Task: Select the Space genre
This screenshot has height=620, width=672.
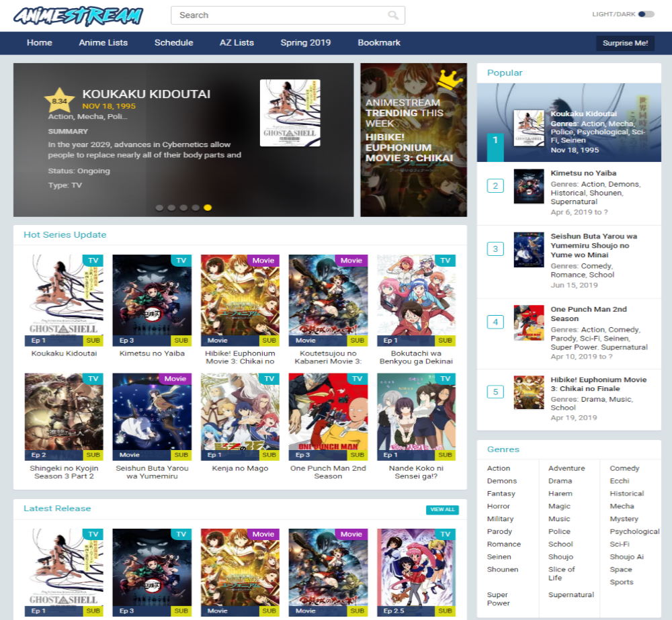Action: point(620,570)
